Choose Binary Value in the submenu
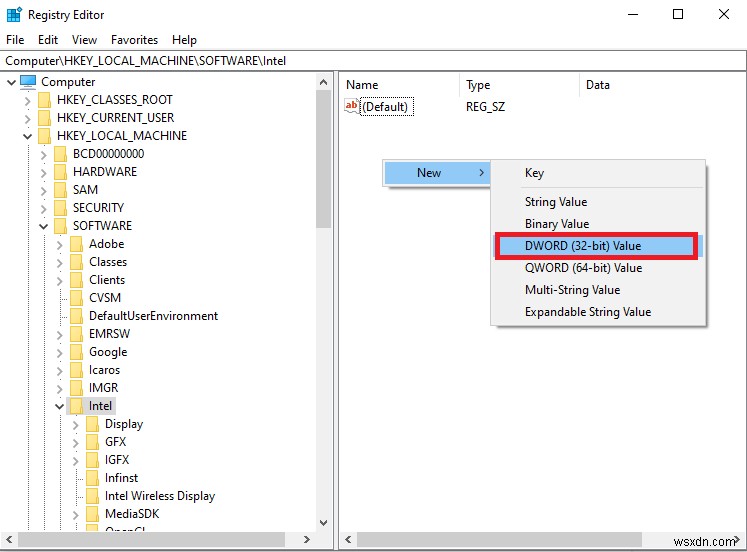Screen dimensions: 747x552 598,224
